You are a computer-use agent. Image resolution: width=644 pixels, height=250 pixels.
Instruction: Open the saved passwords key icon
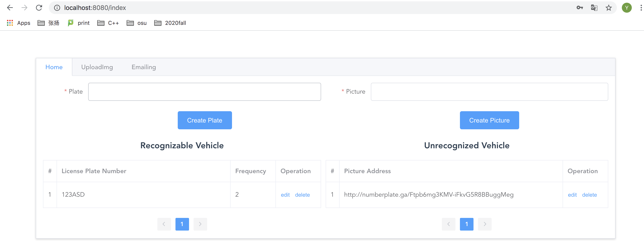[x=580, y=8]
